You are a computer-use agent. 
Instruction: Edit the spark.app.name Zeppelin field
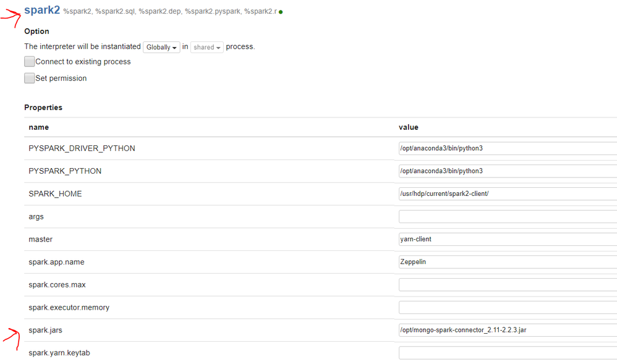click(x=507, y=262)
